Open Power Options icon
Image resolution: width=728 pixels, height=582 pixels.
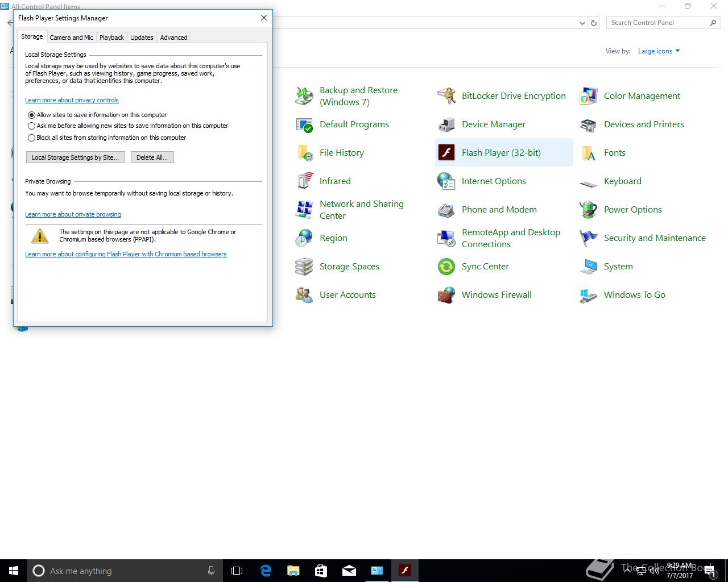tap(589, 210)
